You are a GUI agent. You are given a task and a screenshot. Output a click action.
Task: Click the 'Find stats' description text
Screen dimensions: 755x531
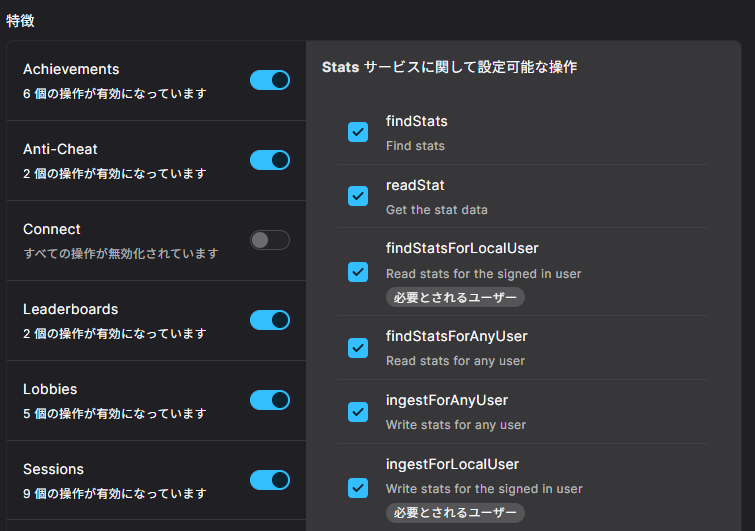[415, 146]
